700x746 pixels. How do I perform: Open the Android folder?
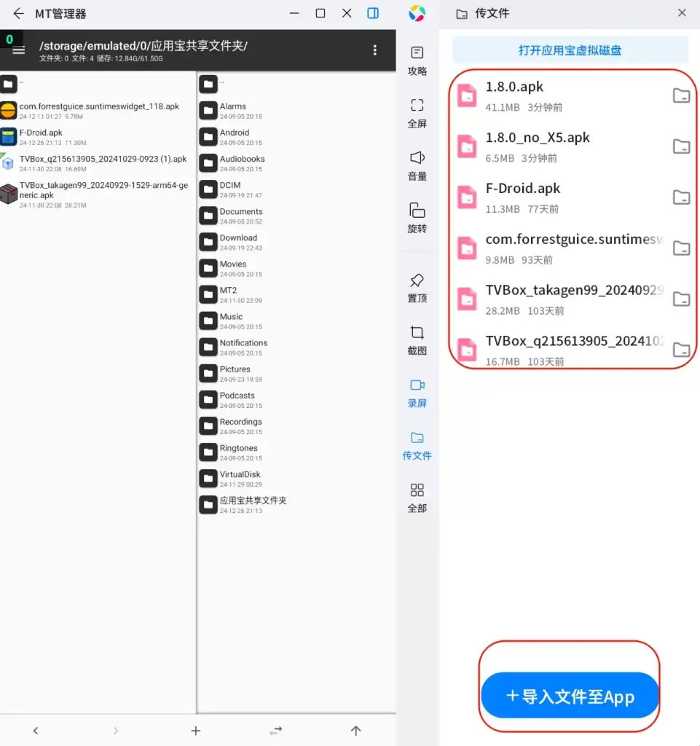(296, 137)
